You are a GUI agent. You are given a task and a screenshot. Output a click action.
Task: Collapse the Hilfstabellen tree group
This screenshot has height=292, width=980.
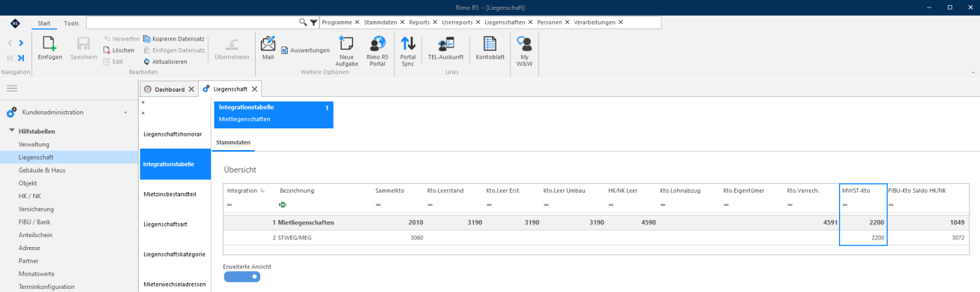point(11,131)
